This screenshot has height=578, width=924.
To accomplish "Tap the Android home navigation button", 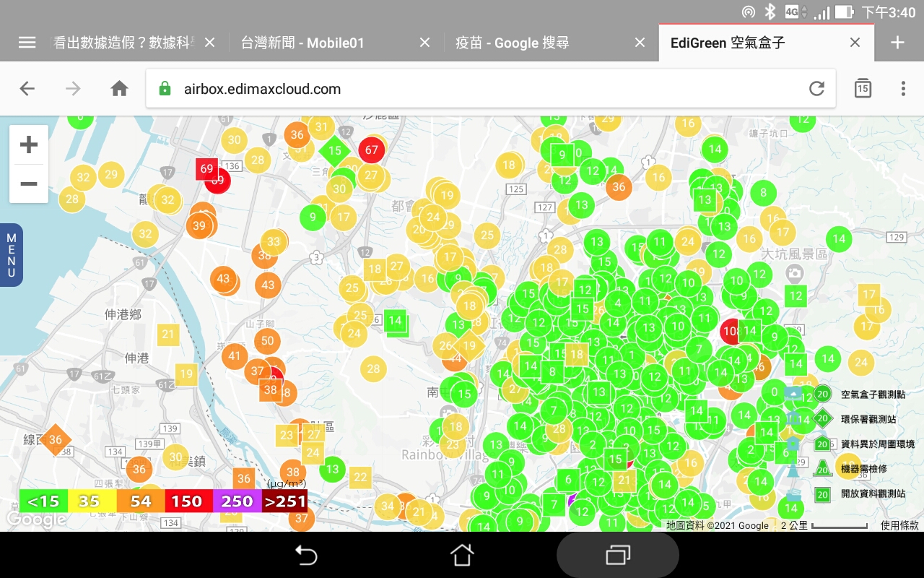I will (x=462, y=555).
